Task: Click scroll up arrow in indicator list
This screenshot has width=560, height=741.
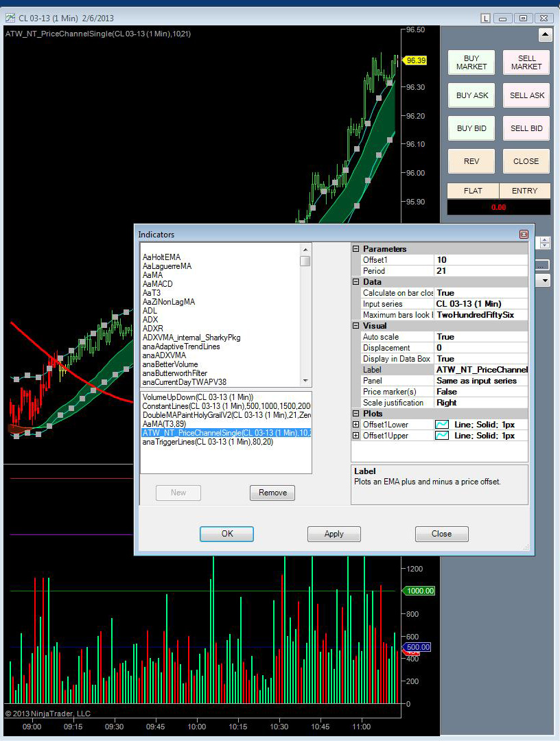Action: click(x=305, y=249)
